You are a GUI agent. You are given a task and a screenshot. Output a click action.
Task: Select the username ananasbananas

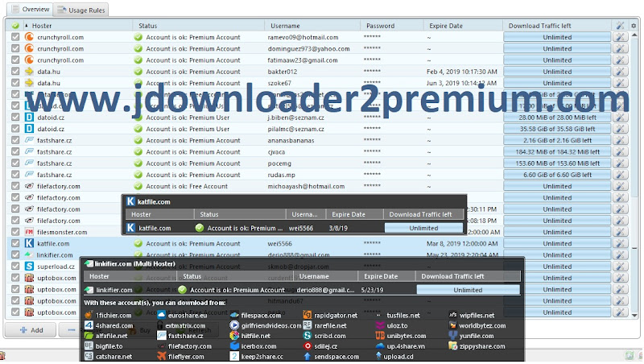[291, 140]
